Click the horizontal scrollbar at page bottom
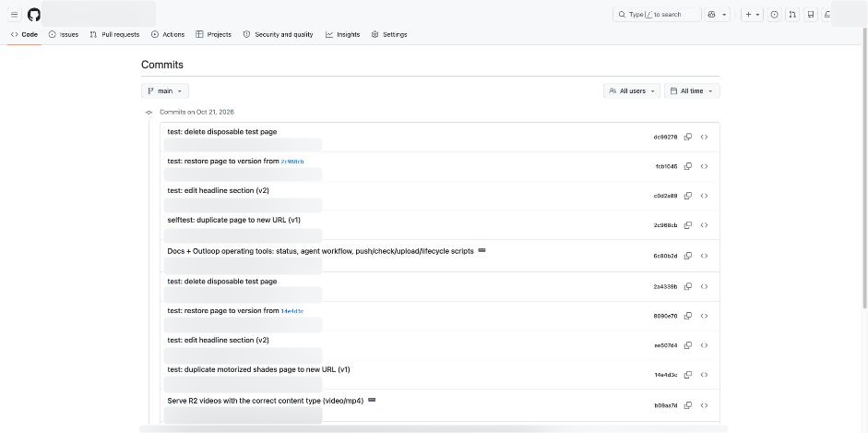The width and height of the screenshot is (868, 433). [434, 428]
